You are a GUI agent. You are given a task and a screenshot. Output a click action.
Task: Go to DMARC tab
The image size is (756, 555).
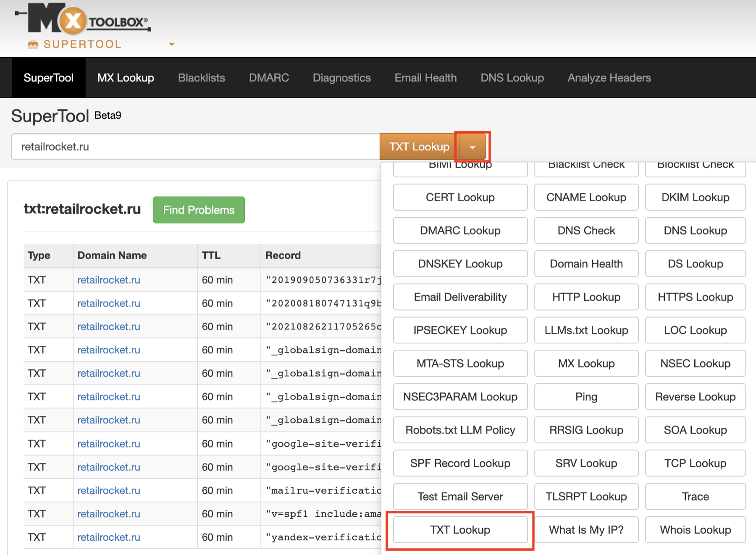pos(269,78)
